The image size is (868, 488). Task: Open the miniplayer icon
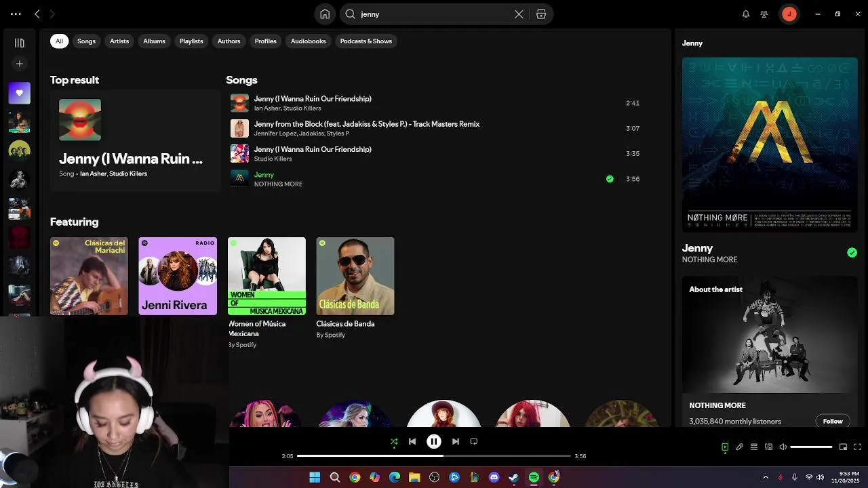point(844,447)
